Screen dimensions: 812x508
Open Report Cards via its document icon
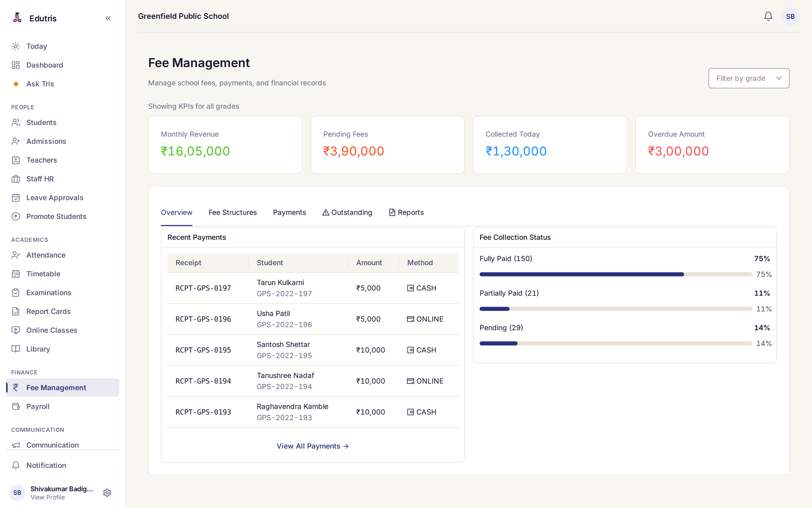tap(16, 311)
